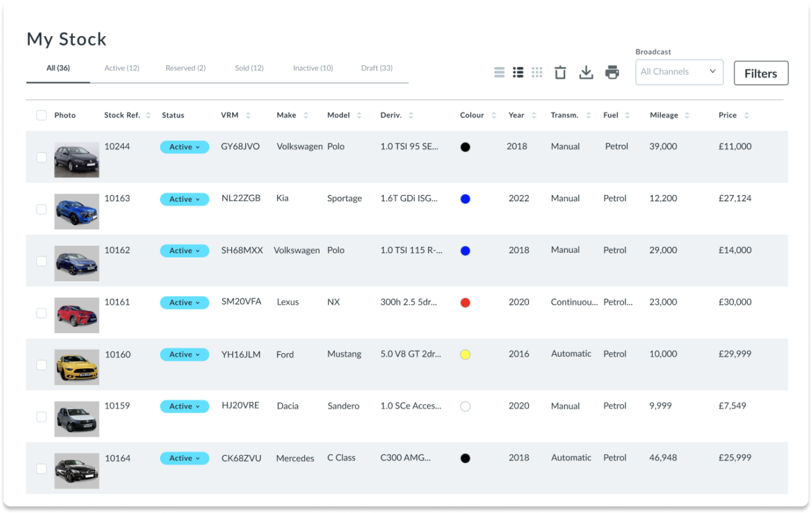Open the All Channels broadcast dropdown
The image size is (812, 513).
(x=679, y=72)
